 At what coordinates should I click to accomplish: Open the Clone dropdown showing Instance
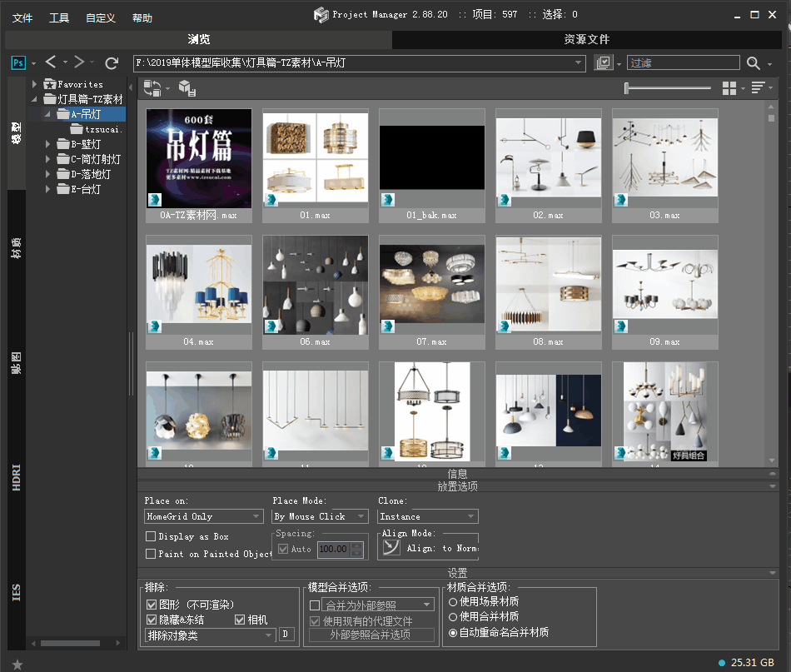pos(428,516)
